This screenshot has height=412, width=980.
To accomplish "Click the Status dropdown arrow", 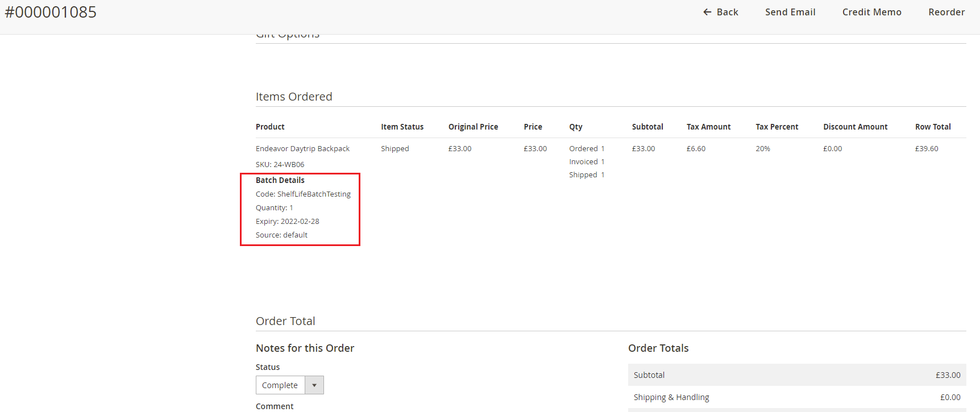I will click(x=314, y=385).
